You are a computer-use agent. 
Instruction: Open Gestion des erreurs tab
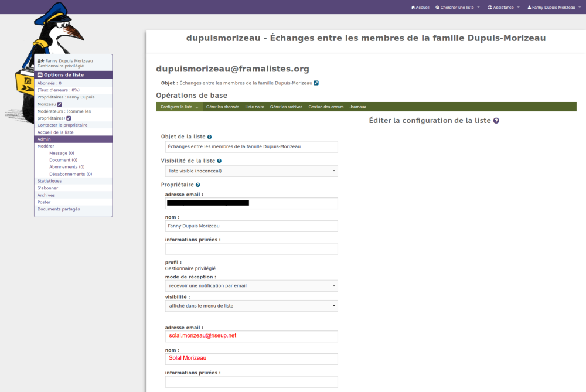326,107
